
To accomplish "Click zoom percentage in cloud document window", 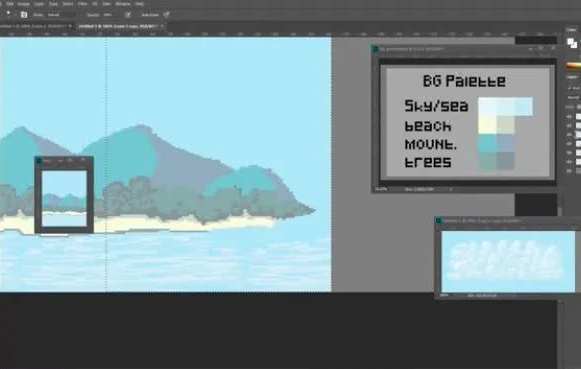I will [x=444, y=296].
